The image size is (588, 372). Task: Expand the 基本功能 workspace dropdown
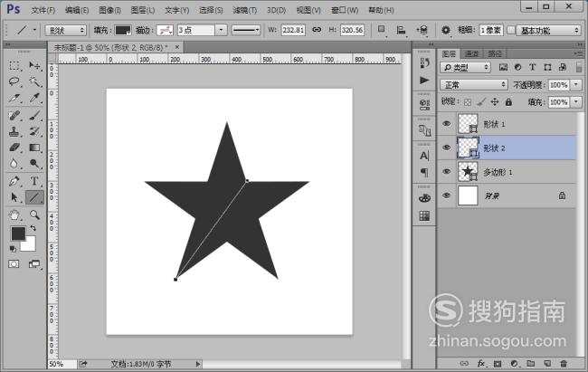[x=548, y=30]
